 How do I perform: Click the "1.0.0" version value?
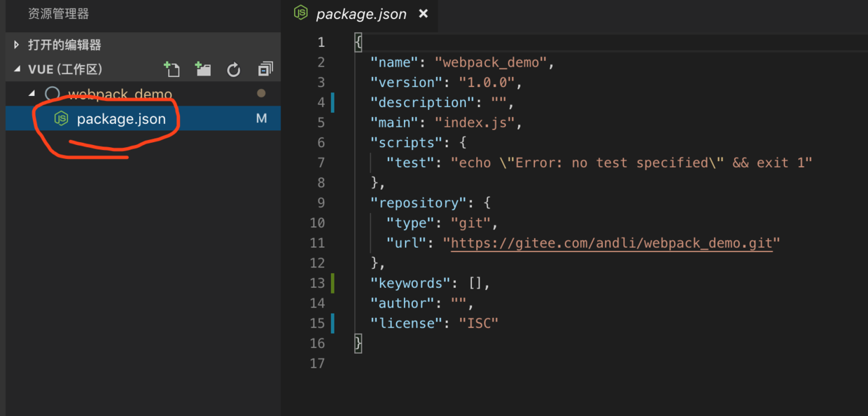pos(486,83)
